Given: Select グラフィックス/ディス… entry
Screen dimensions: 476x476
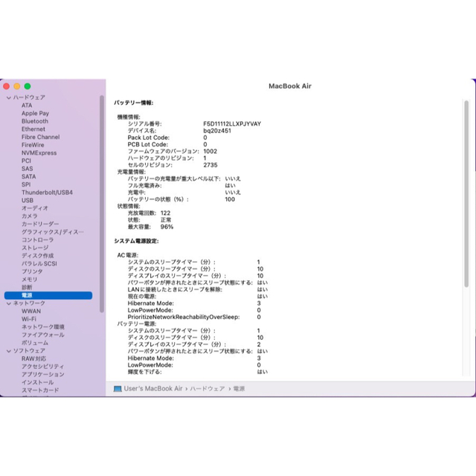Looking at the screenshot, I should [x=53, y=232].
